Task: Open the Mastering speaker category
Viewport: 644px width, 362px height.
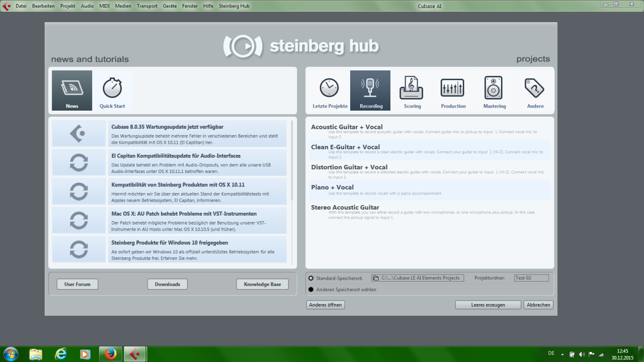Action: tap(495, 90)
